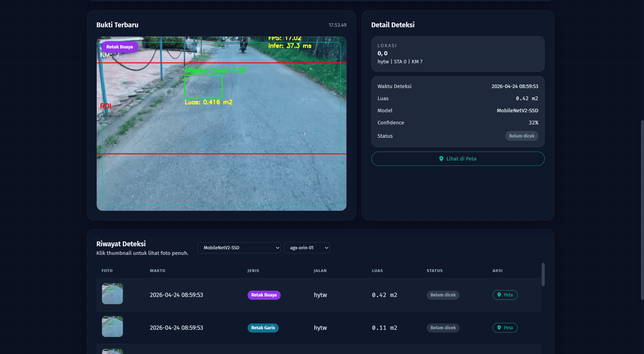Click the Detail Deteksi heading

click(x=393, y=25)
